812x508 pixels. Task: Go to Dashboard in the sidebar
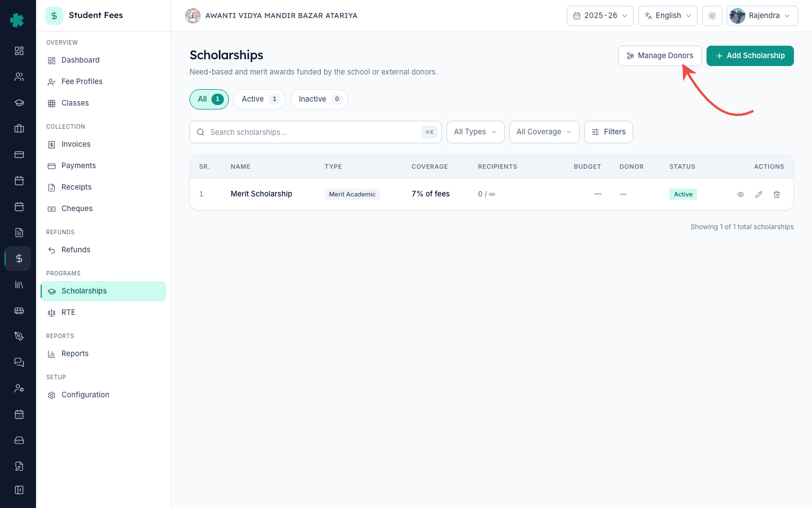tap(103, 60)
